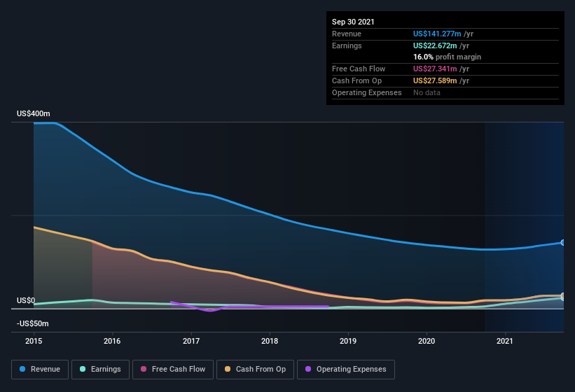Click the US$0 y-axis label
Screen dimensions: 575x392
coord(26,300)
